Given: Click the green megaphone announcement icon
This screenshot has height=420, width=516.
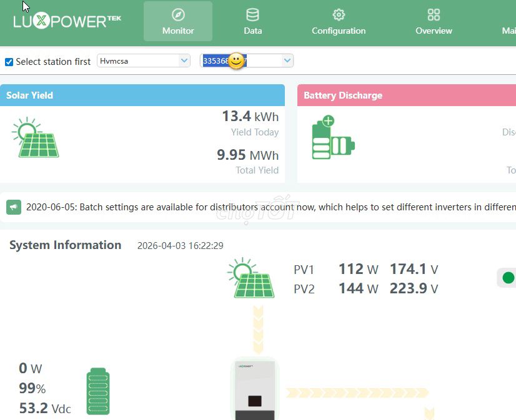Looking at the screenshot, I should 13,207.
